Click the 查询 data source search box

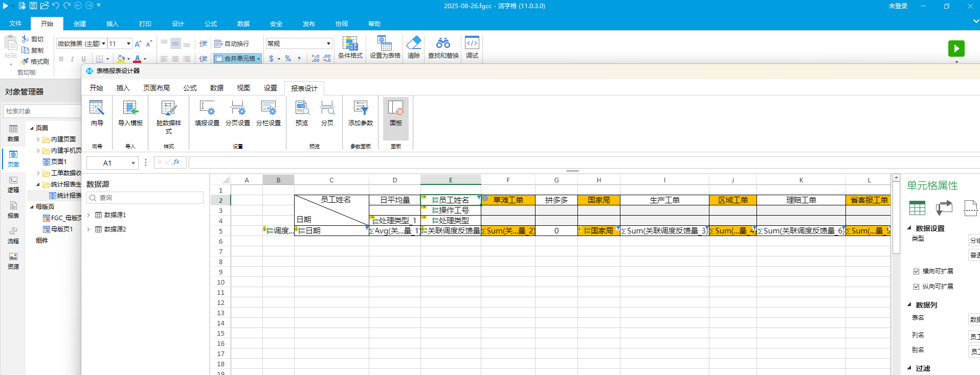tap(145, 198)
